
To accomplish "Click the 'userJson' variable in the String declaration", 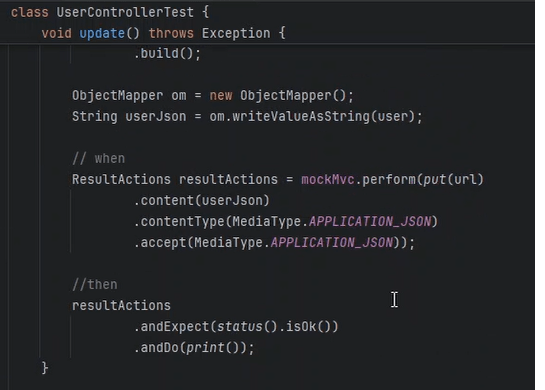I will tap(156, 117).
